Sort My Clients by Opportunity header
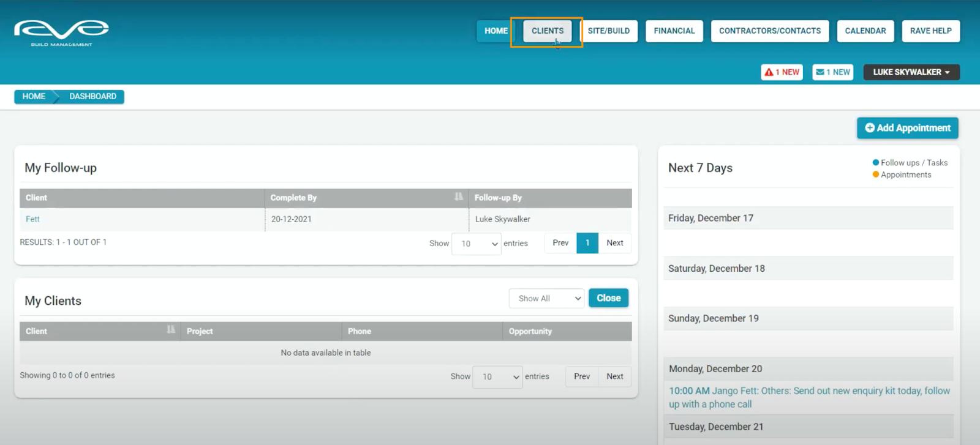Screen dimensions: 980x445 [567, 331]
